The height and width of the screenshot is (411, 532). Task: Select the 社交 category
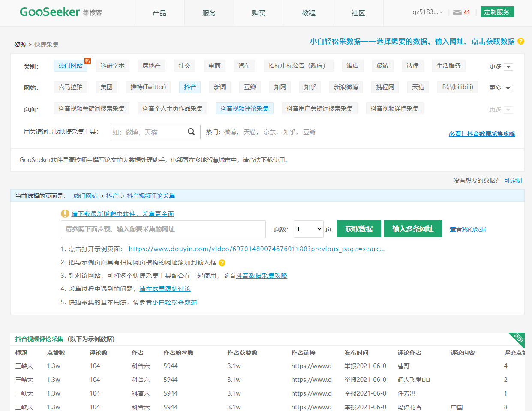(184, 66)
